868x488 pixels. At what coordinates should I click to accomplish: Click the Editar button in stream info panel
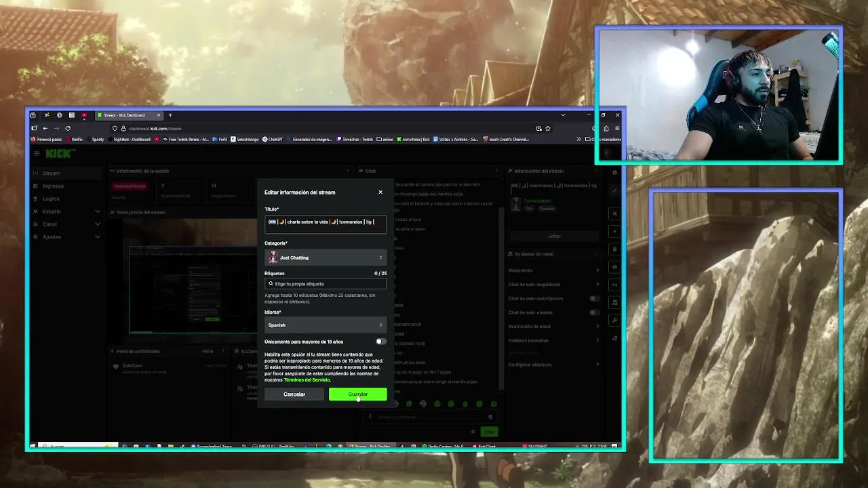tap(554, 236)
